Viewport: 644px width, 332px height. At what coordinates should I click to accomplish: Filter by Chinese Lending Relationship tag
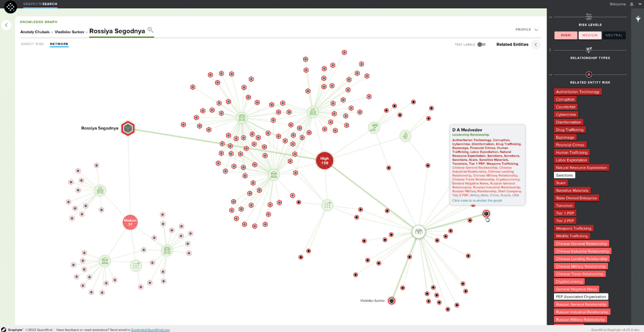pyautogui.click(x=582, y=259)
